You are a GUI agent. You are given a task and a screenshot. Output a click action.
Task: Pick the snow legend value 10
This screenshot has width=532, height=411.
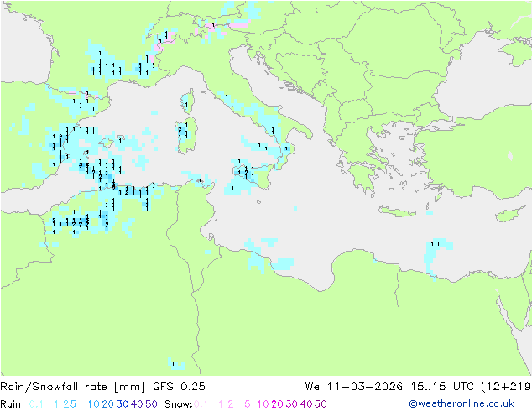[263, 404]
